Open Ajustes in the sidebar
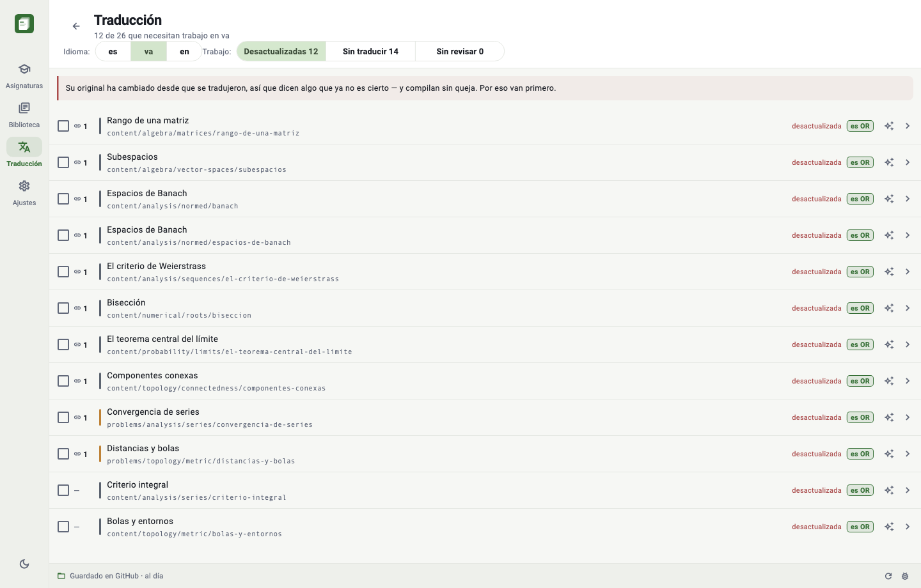This screenshot has height=588, width=921. [x=24, y=192]
